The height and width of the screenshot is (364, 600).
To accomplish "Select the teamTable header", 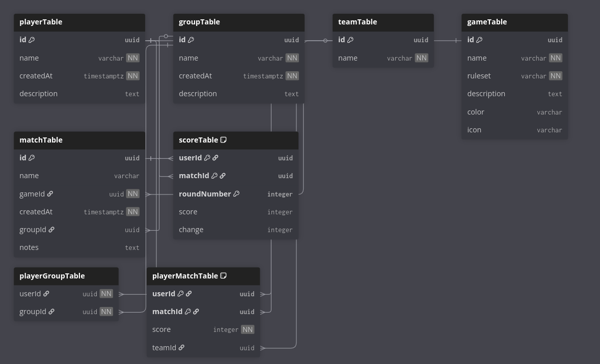I will 383,22.
